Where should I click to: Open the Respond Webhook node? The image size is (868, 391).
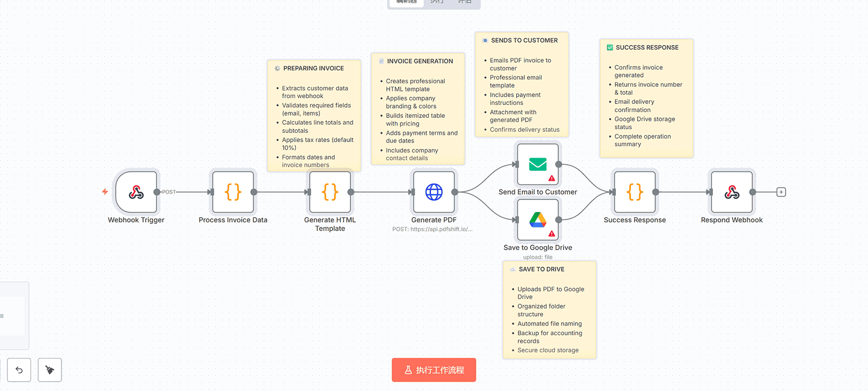(x=732, y=192)
